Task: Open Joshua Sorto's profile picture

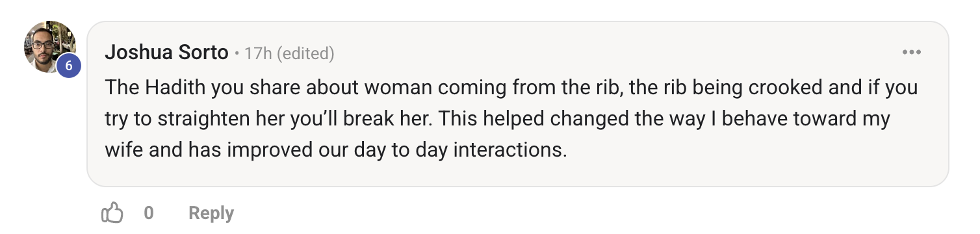Action: [50, 47]
